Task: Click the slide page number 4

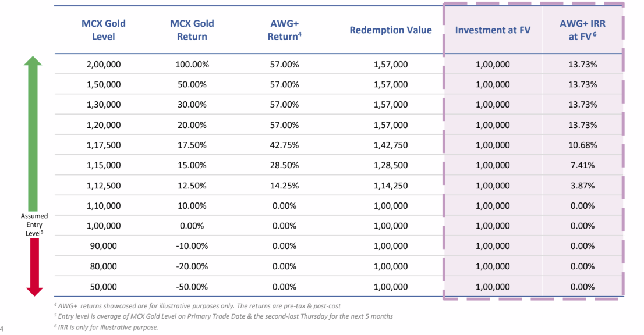Action: (2, 328)
